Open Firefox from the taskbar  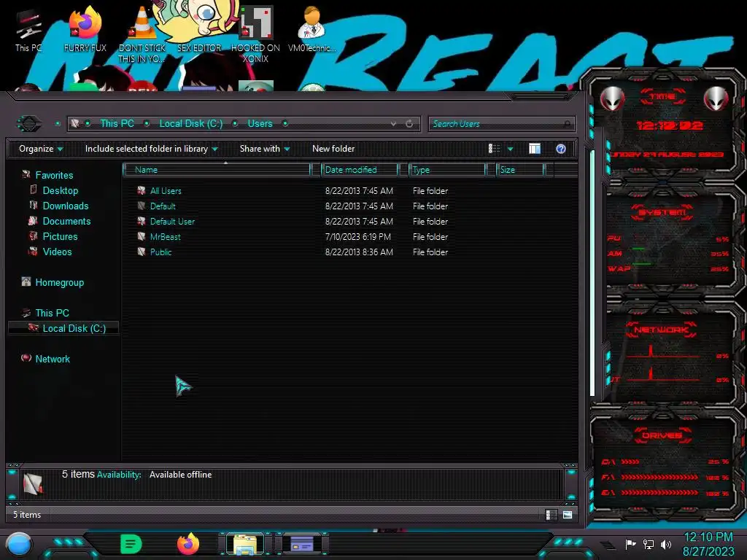(x=188, y=544)
